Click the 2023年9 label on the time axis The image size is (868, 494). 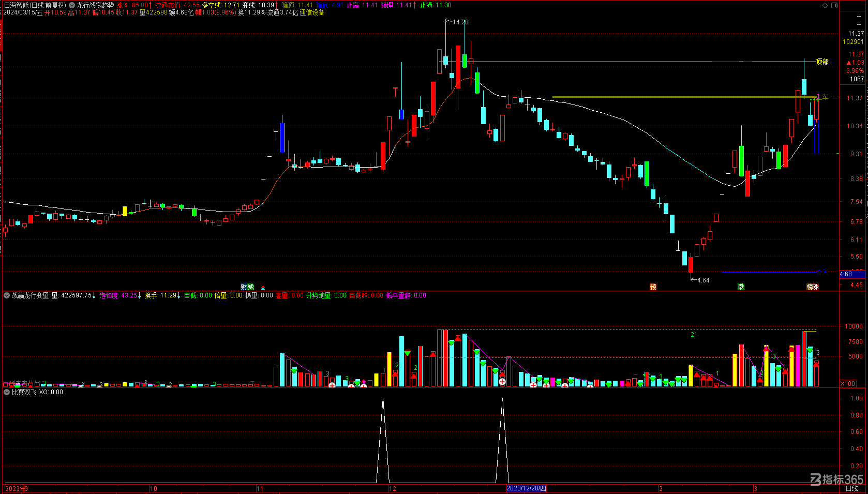coord(17,488)
